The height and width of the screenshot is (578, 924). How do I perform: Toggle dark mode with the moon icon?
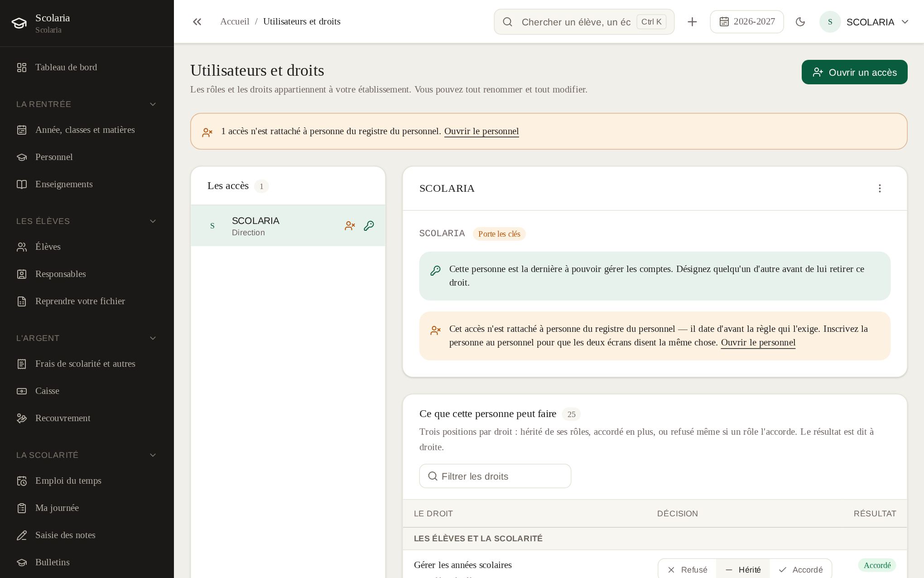pos(800,22)
